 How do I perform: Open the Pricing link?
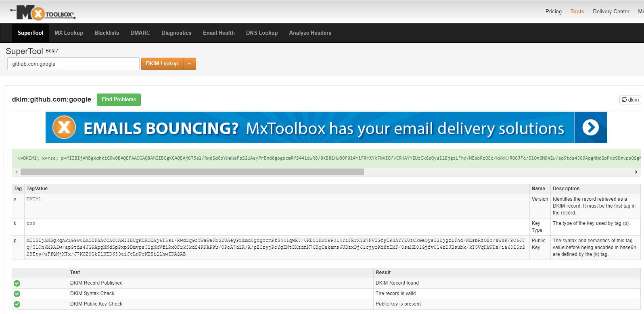553,11
